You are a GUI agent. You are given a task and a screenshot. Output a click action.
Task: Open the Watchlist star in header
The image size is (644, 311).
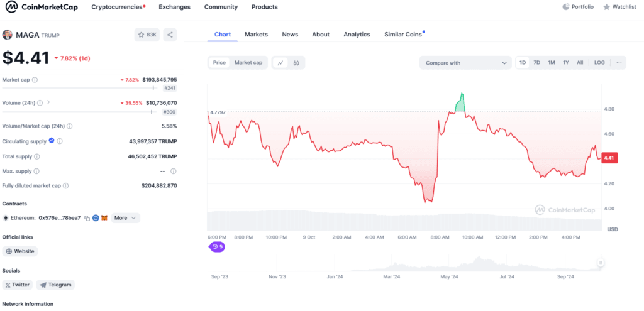pos(606,7)
